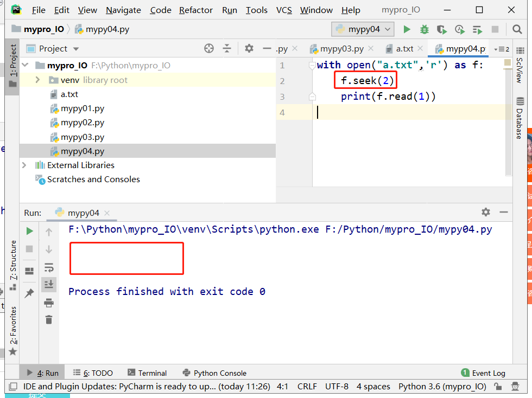Toggle tool windows icon in status bar
The width and height of the screenshot is (532, 398).
(x=13, y=387)
